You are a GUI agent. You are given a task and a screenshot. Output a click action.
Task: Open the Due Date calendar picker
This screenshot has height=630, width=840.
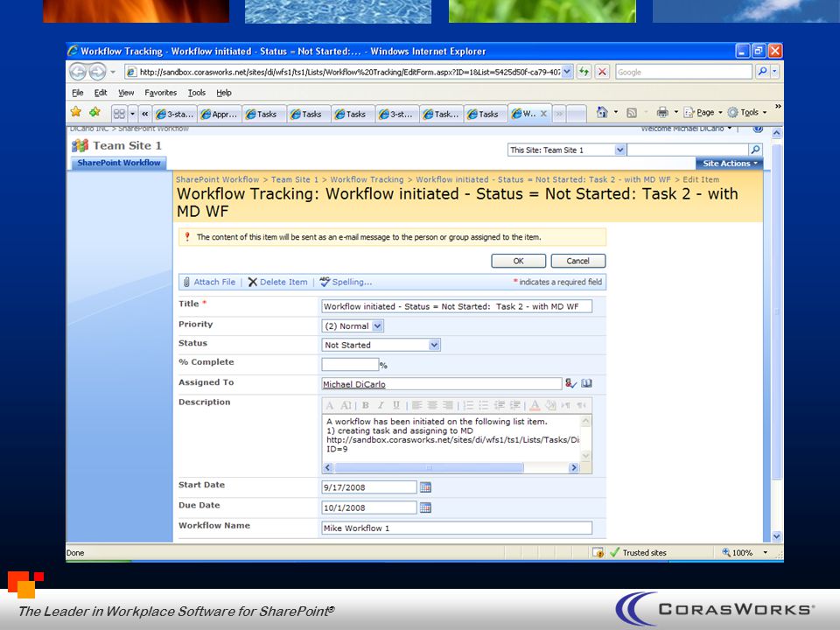425,507
